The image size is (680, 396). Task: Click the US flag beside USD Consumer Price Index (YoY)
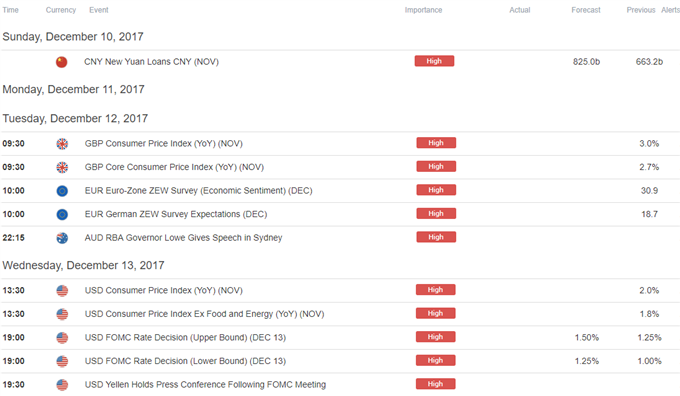(x=62, y=291)
